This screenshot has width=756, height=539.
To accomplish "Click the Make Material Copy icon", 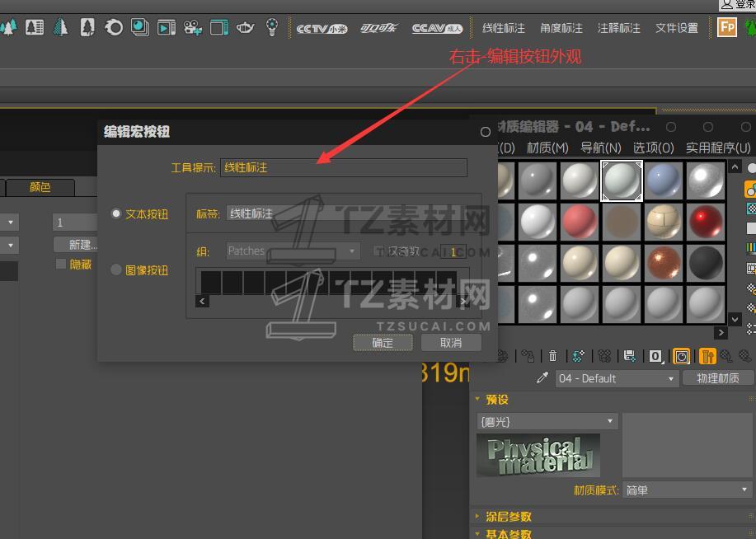I will (578, 356).
